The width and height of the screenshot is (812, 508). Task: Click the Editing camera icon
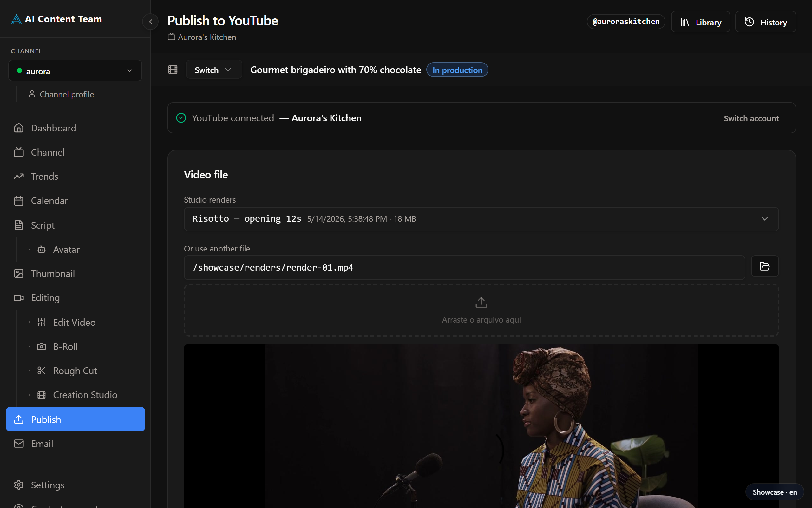[x=19, y=298]
